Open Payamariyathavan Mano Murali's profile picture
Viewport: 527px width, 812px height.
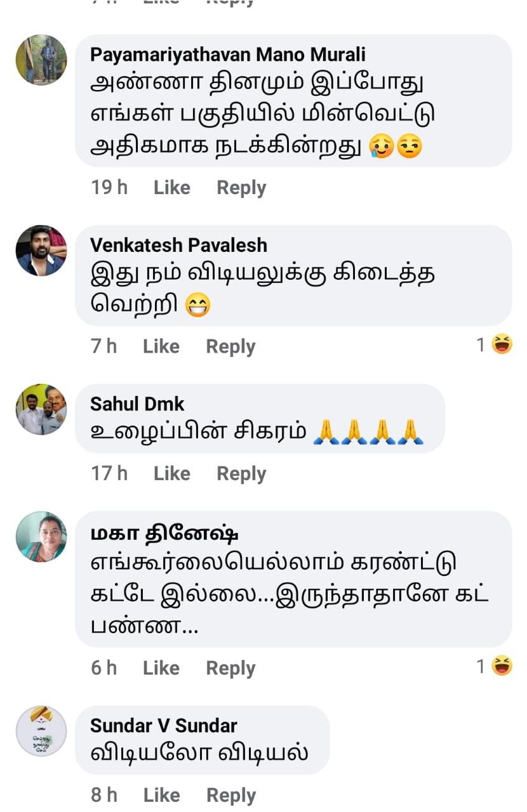coord(41,60)
